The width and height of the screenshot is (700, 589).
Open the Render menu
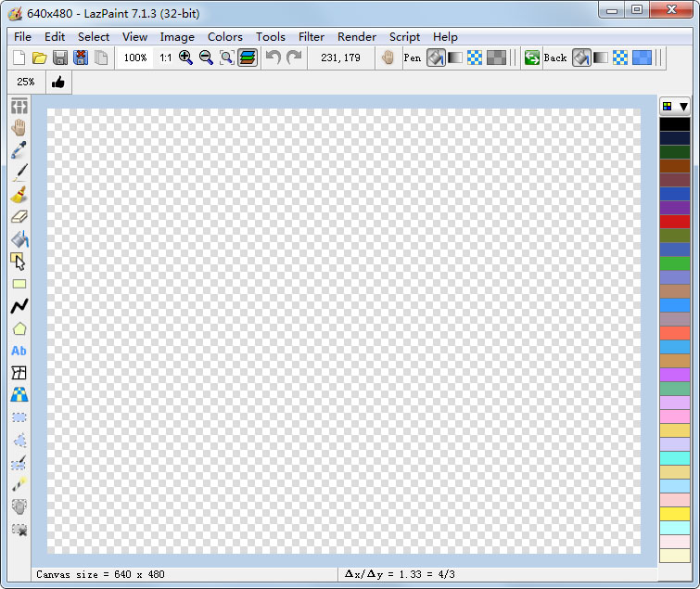point(357,36)
